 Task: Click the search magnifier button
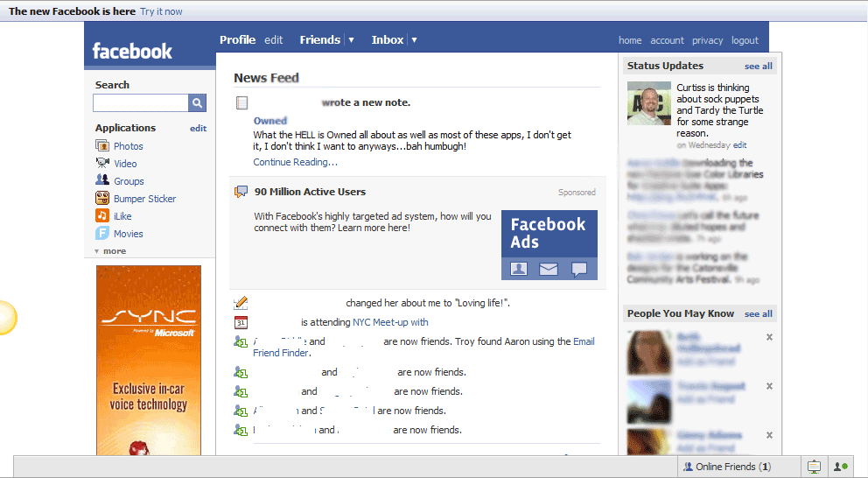[x=197, y=103]
